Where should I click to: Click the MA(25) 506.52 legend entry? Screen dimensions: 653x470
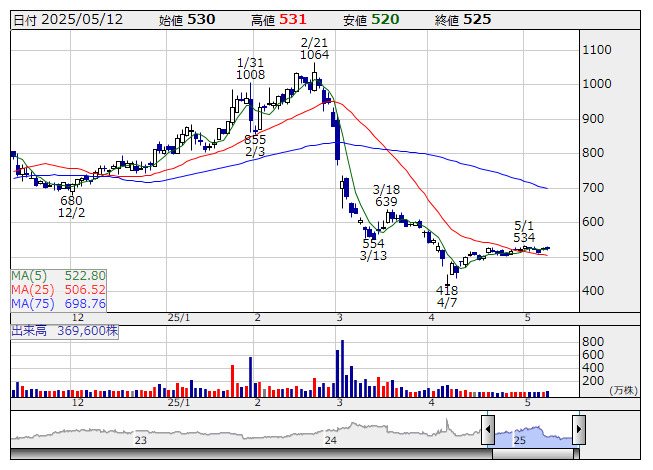(x=58, y=290)
